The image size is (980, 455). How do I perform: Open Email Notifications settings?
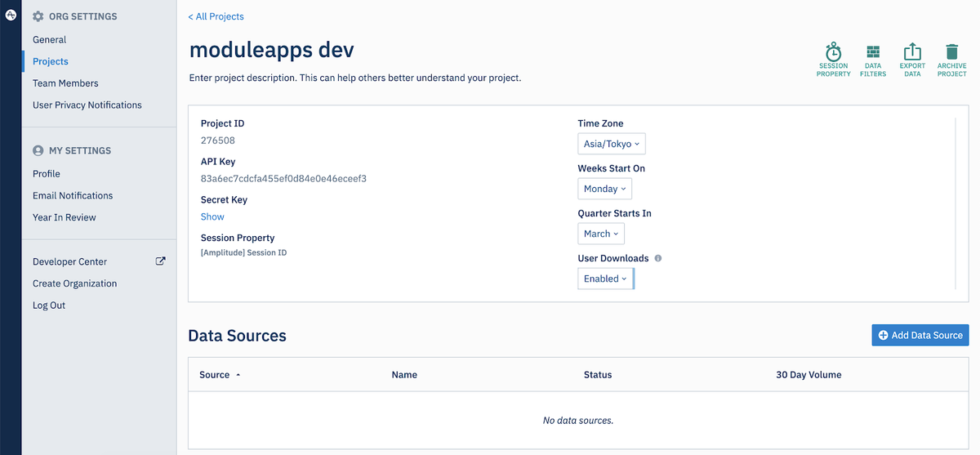73,196
